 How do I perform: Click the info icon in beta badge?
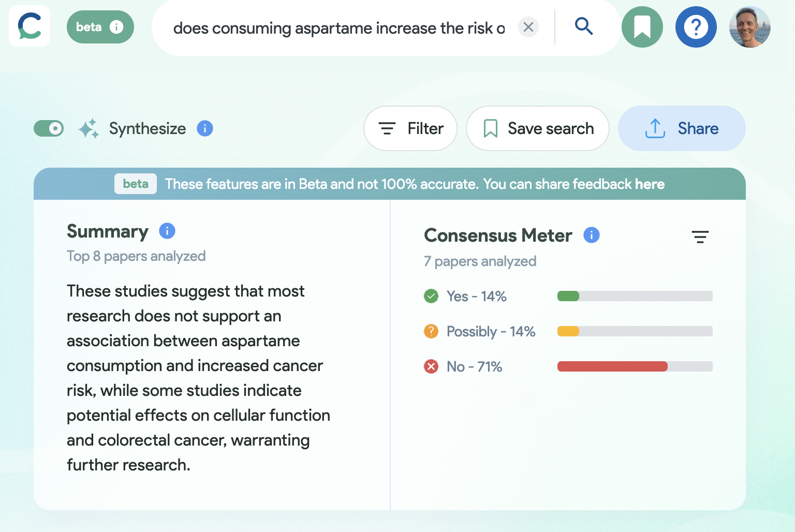pos(117,27)
